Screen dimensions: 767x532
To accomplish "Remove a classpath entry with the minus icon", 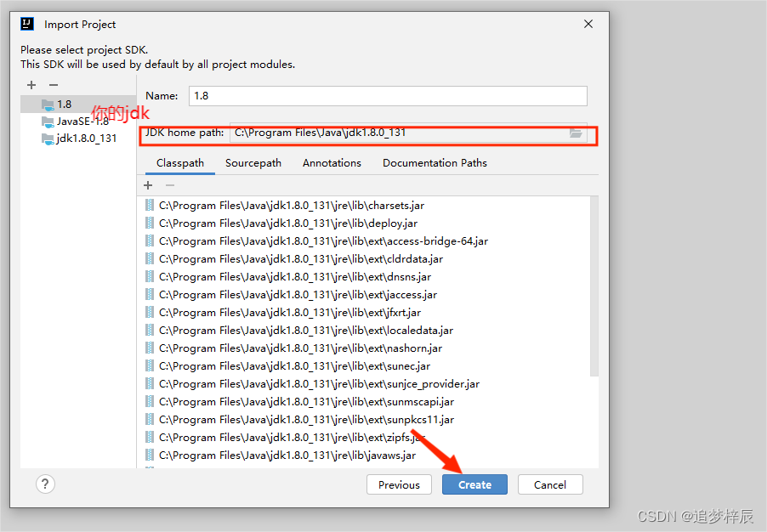I will click(170, 185).
